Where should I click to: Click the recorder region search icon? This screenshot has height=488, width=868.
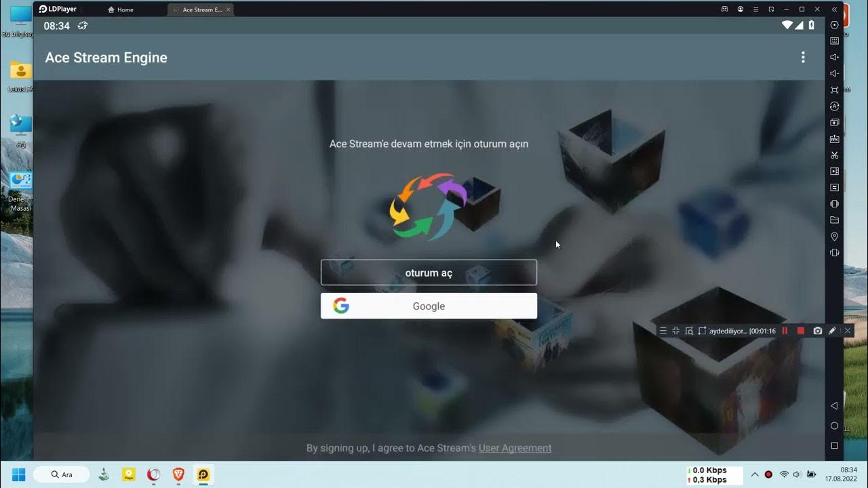(x=689, y=331)
